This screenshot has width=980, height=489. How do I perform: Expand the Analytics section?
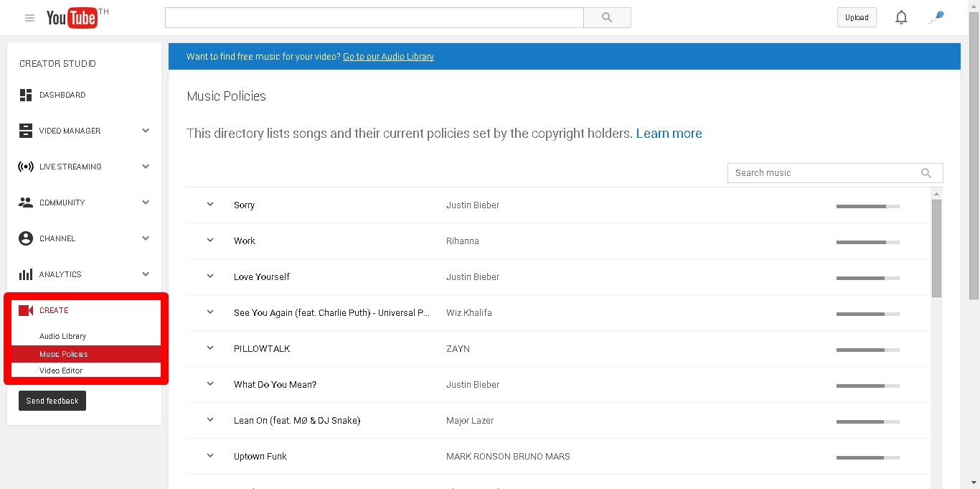146,274
